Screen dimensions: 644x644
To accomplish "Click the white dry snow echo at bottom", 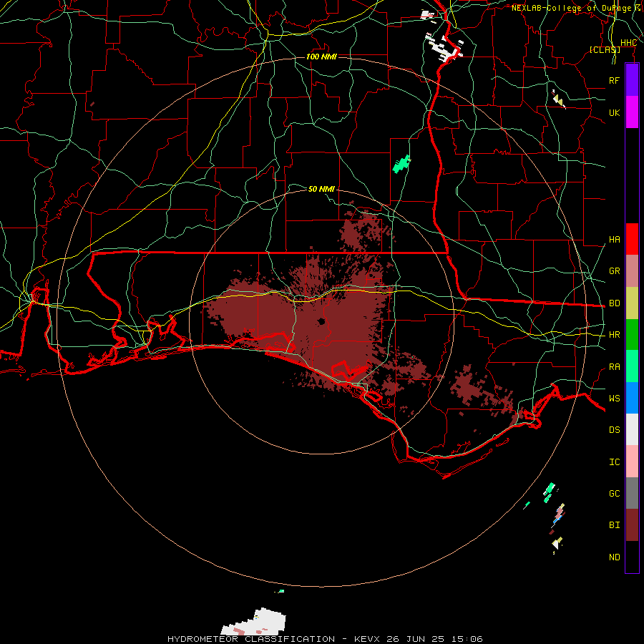I will pyautogui.click(x=255, y=623).
